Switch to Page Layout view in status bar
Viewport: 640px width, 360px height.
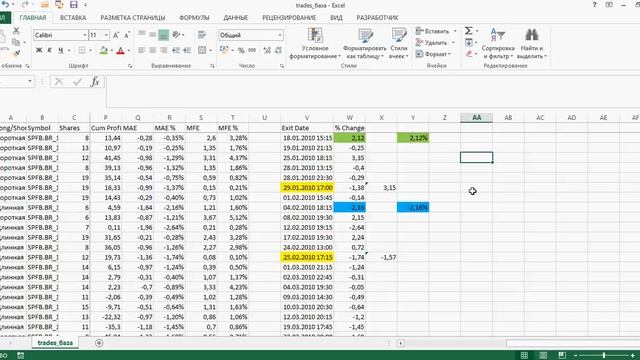point(543,356)
